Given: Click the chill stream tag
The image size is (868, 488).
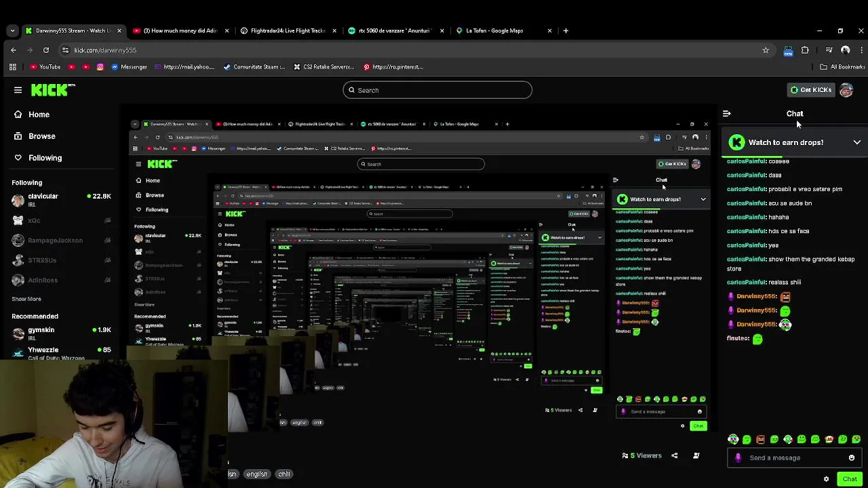Looking at the screenshot, I should click(x=284, y=474).
